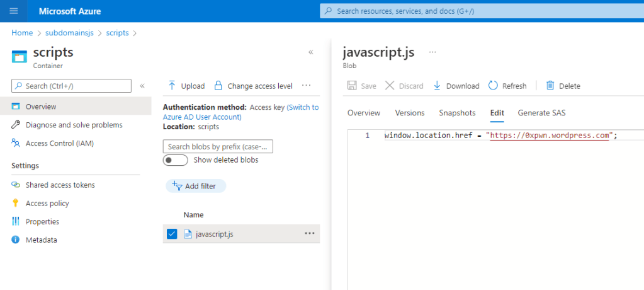This screenshot has height=290, width=644.
Task: Uncheck the javascript.js row checkbox
Action: click(x=172, y=234)
